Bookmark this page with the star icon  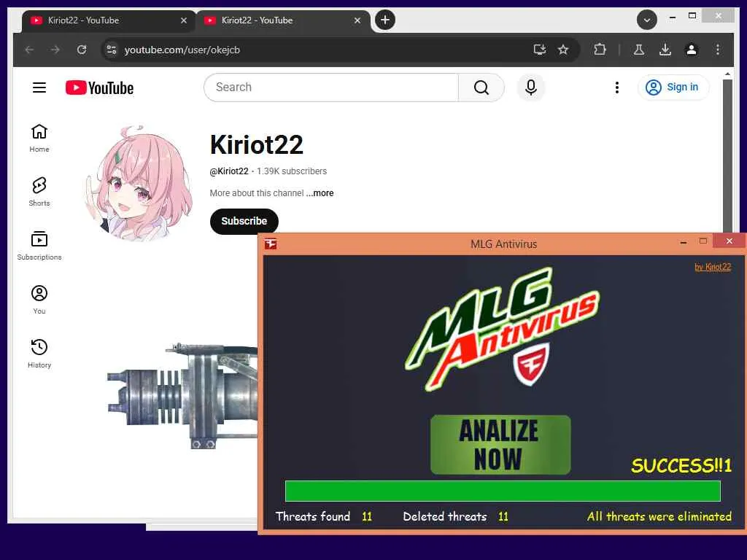[563, 50]
